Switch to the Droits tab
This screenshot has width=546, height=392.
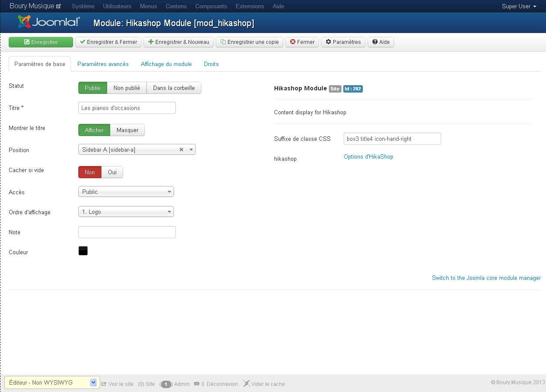[x=211, y=64]
